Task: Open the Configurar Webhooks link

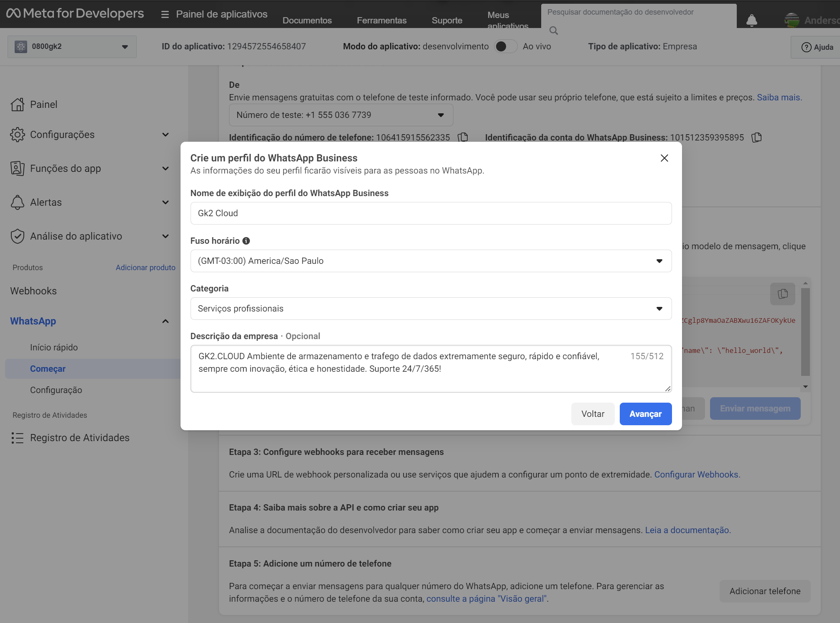Action: [x=697, y=475]
